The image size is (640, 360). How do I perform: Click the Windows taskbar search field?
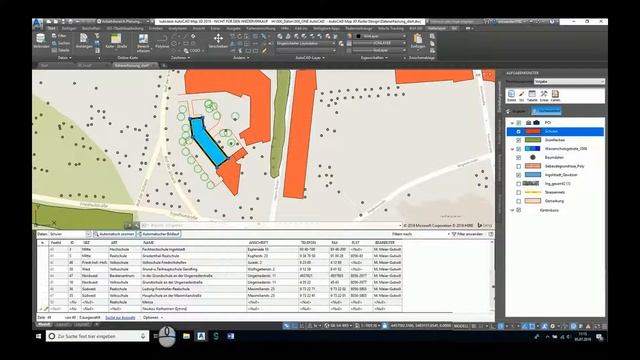[x=98, y=336]
